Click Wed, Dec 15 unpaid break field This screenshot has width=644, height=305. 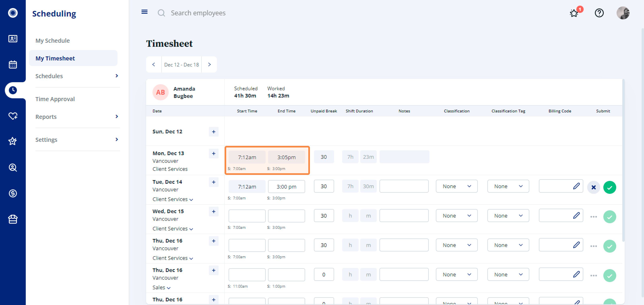point(324,215)
